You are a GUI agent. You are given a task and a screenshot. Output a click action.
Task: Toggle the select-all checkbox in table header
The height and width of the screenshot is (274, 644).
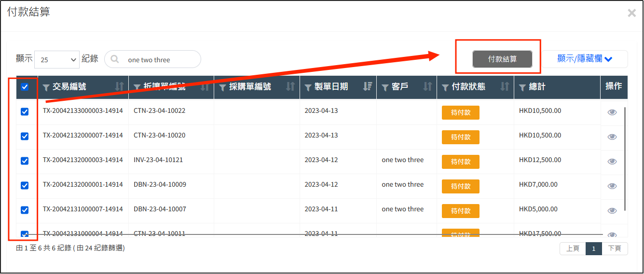(x=25, y=87)
